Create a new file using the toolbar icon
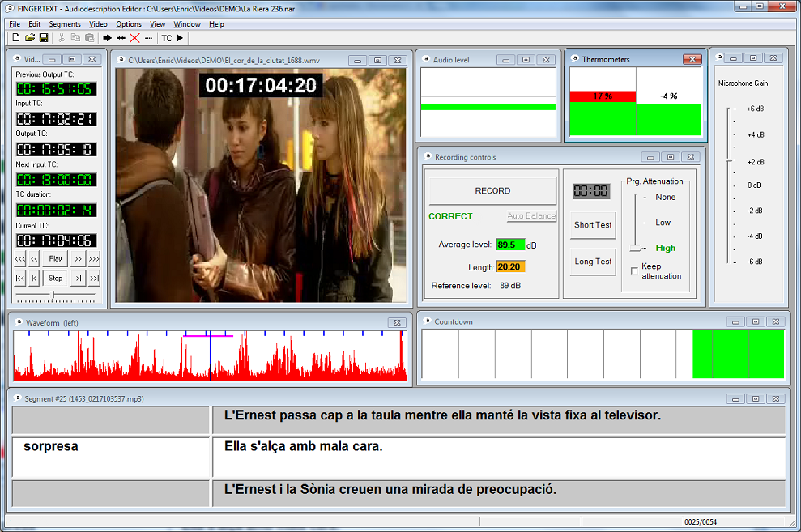This screenshot has width=801, height=532. click(x=16, y=38)
